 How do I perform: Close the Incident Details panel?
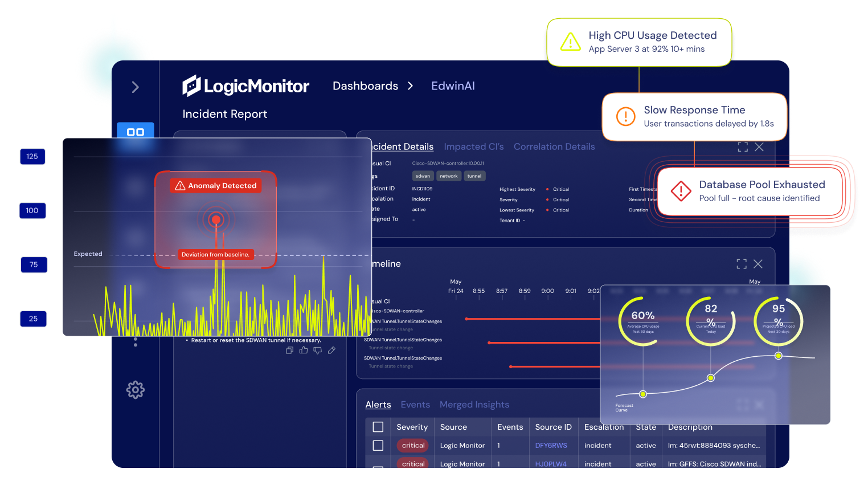coord(759,147)
